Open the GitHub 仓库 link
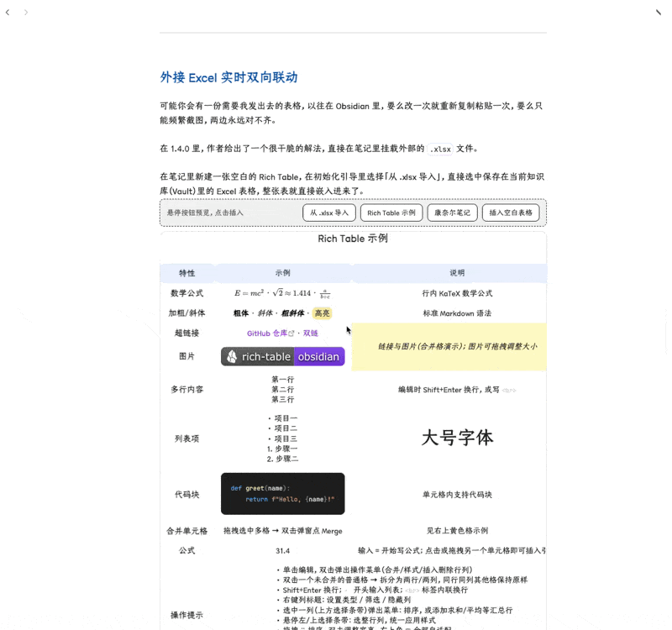Screen dimensions: 672x630 [270, 333]
